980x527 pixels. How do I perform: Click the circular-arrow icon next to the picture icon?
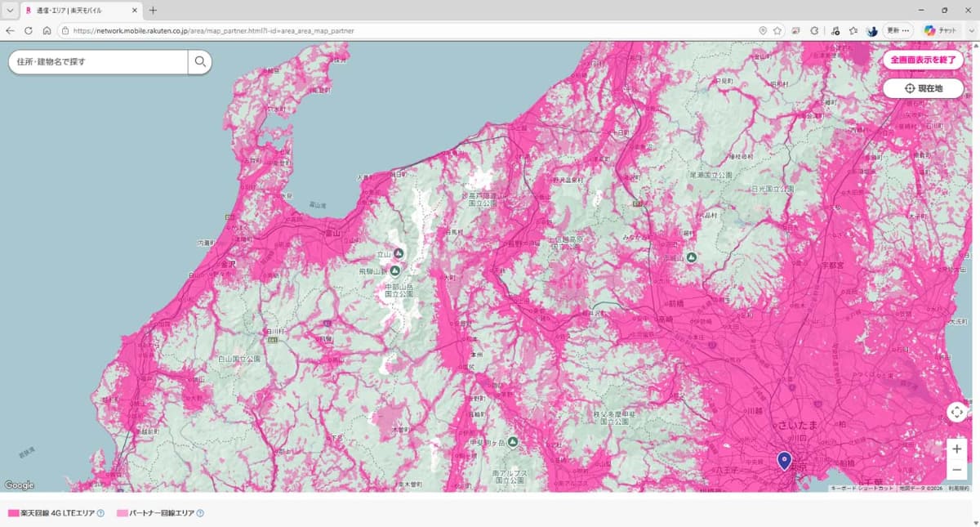click(x=814, y=30)
